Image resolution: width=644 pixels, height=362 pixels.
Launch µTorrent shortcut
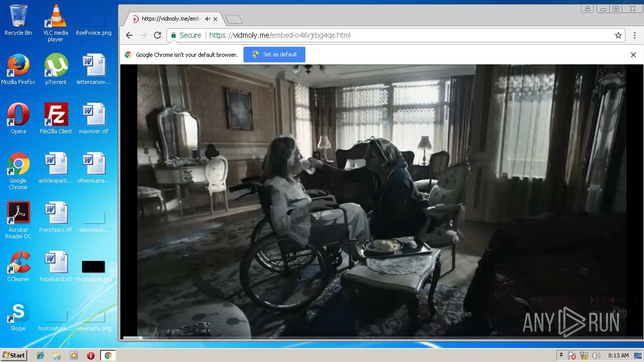click(x=56, y=69)
